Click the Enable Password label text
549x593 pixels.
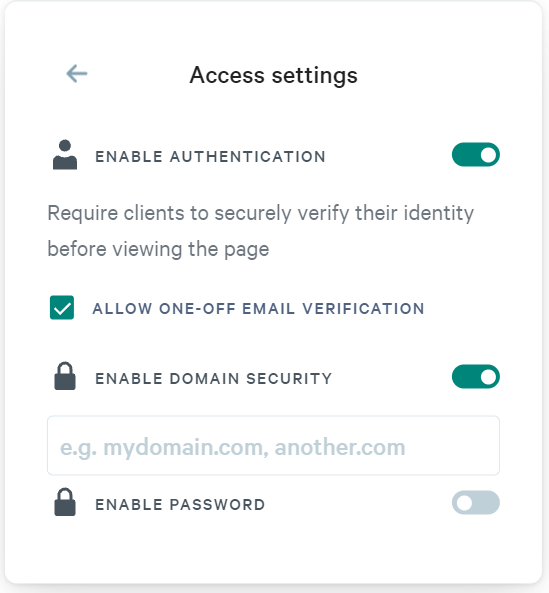click(180, 505)
